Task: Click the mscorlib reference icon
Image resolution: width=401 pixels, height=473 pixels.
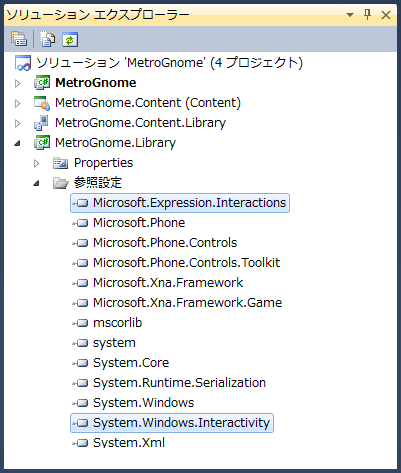Action: click(80, 323)
